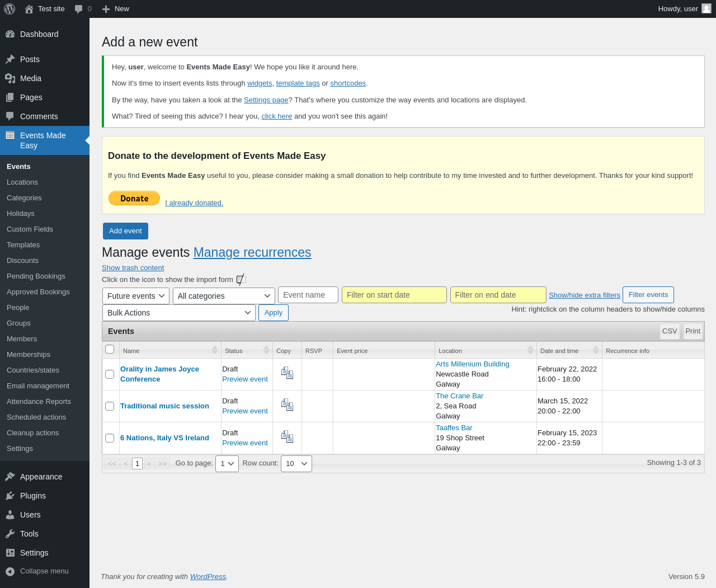Click the Events Made Easy calendar icon
Screen dimensions: 716x588
[x=10, y=135]
